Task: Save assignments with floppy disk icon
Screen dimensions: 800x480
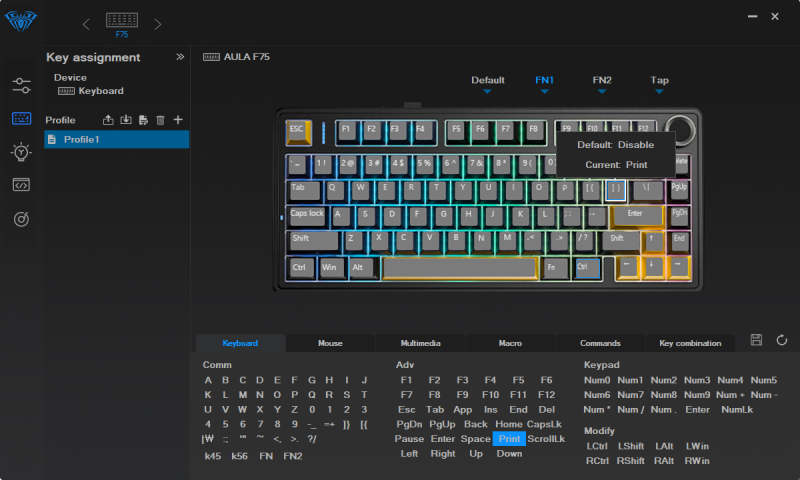Action: click(756, 340)
